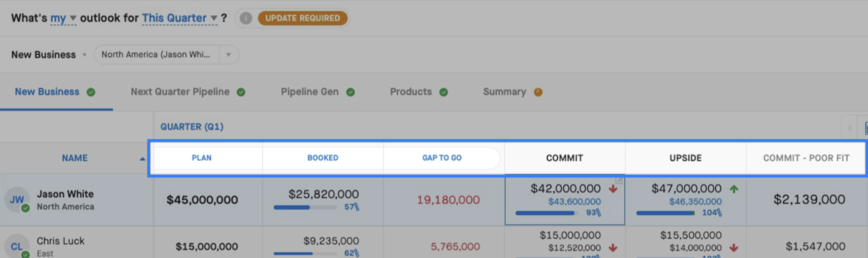868x258 pixels.
Task: Click the red down arrow in Jason's commit
Action: click(x=613, y=189)
